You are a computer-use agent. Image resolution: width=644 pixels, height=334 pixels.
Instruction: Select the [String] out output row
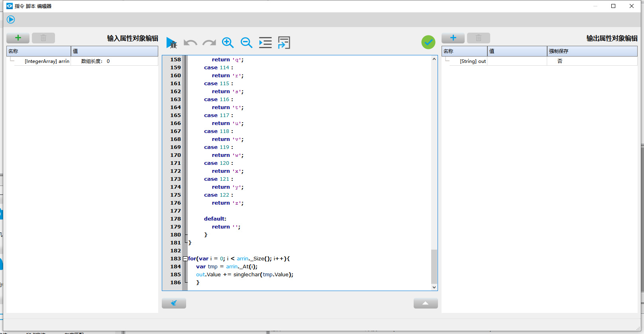[472, 61]
